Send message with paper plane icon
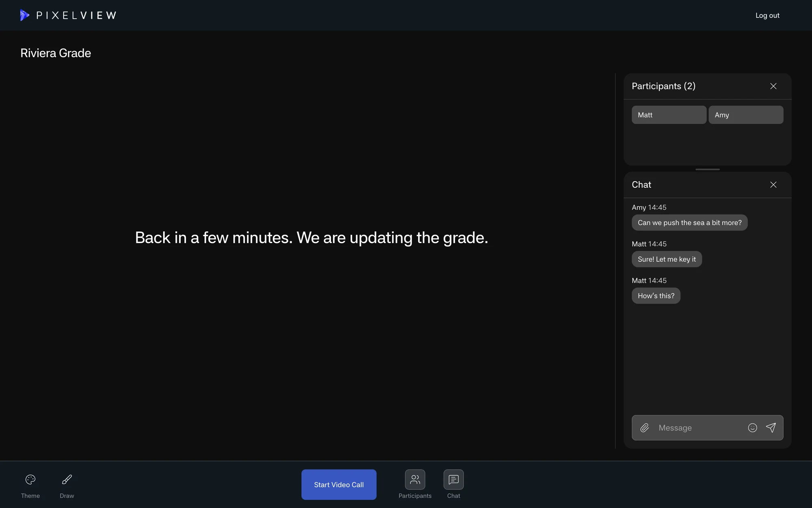 pos(771,428)
